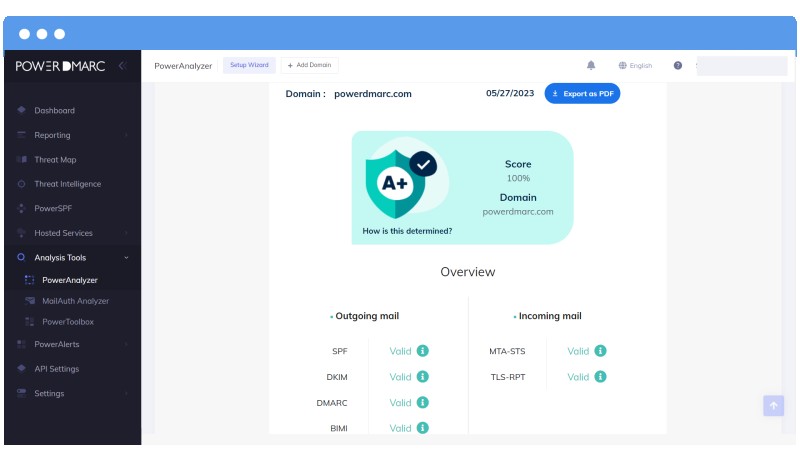
Task: Click the Score '100%' value
Action: [518, 178]
